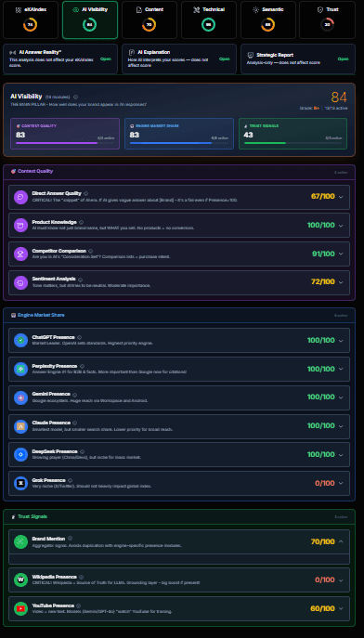Click info icon beside ChatGPT Presence

click(79, 337)
